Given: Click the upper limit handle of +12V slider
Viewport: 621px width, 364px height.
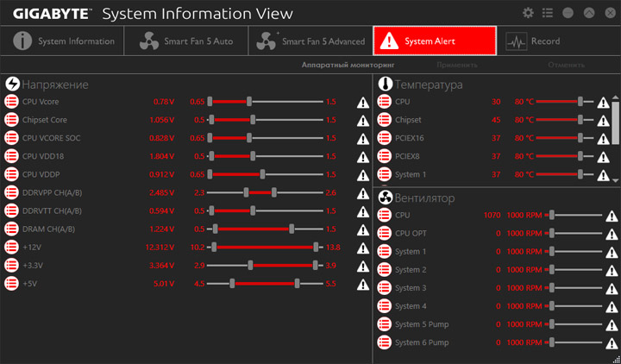Looking at the screenshot, I should (x=316, y=248).
